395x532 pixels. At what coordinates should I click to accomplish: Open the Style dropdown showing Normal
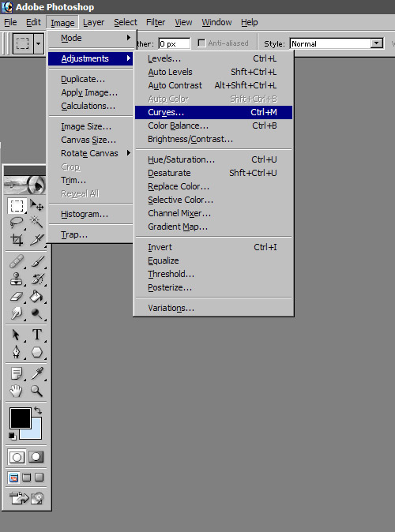(x=337, y=43)
